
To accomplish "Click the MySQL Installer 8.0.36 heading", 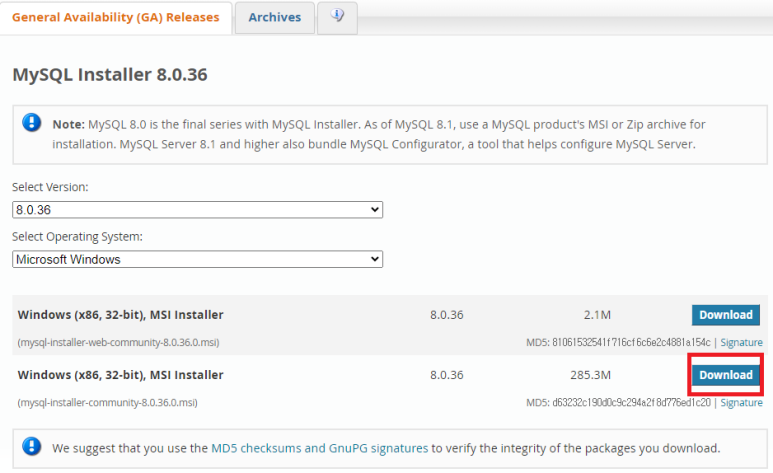I will coord(110,74).
